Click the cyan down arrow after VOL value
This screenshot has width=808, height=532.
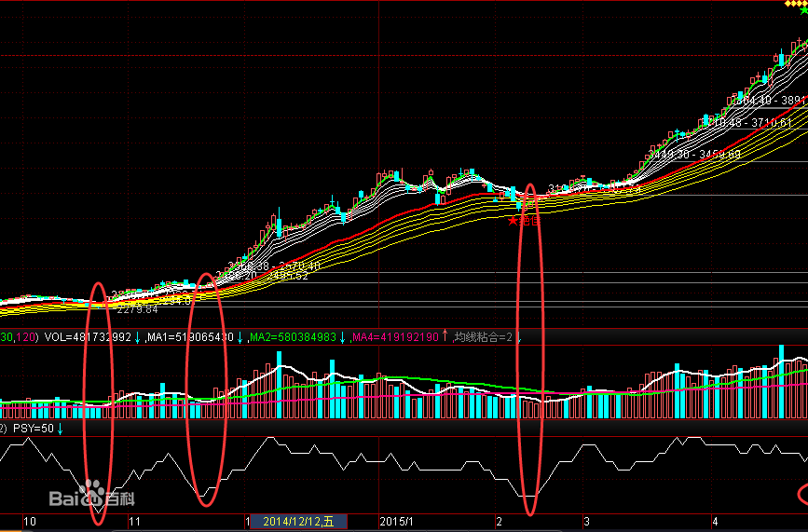click(138, 336)
